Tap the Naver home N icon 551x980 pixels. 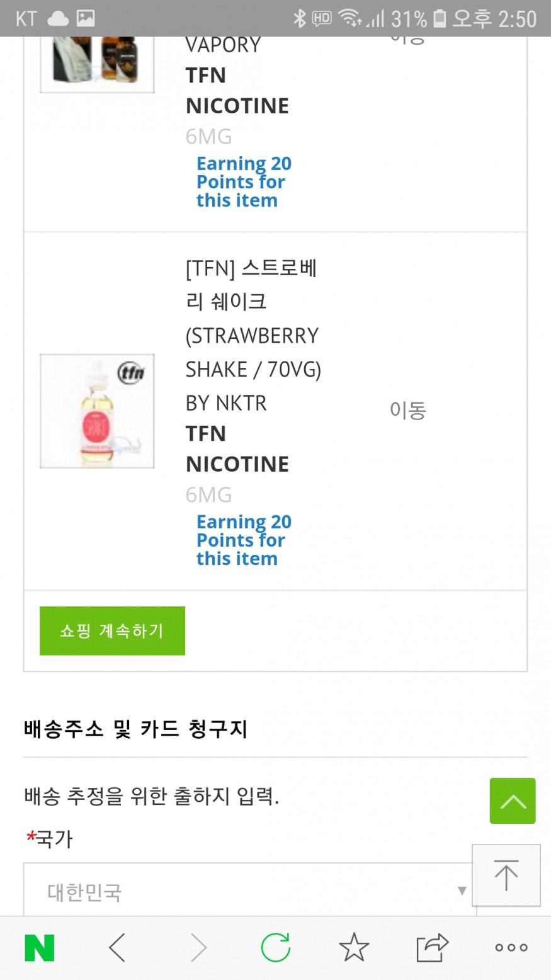pyautogui.click(x=39, y=947)
